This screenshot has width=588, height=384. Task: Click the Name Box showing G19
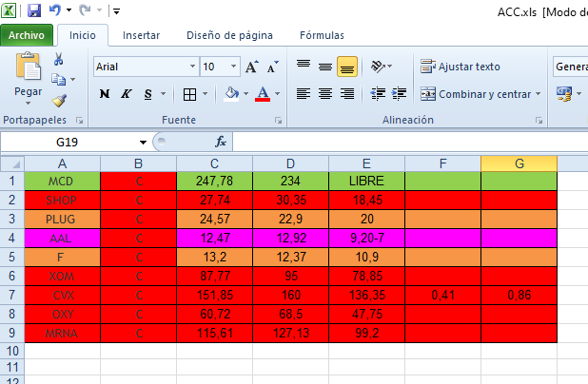[68, 143]
